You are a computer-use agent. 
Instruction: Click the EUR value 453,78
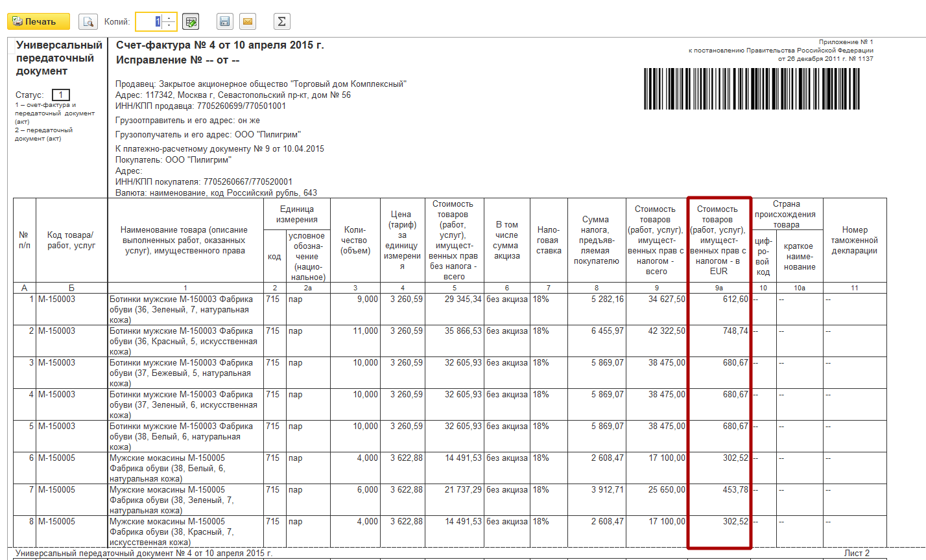735,490
